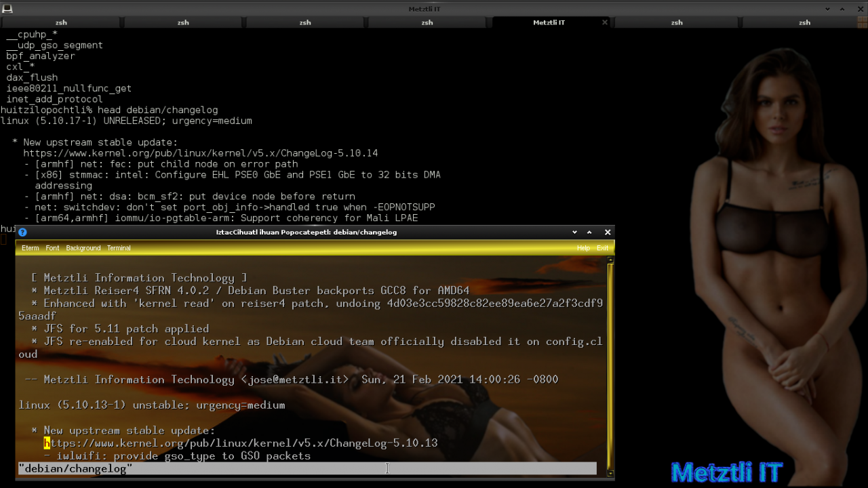Screen dimensions: 868x488
Task: Click the 'cxl_*' output line
Action: coord(20,67)
